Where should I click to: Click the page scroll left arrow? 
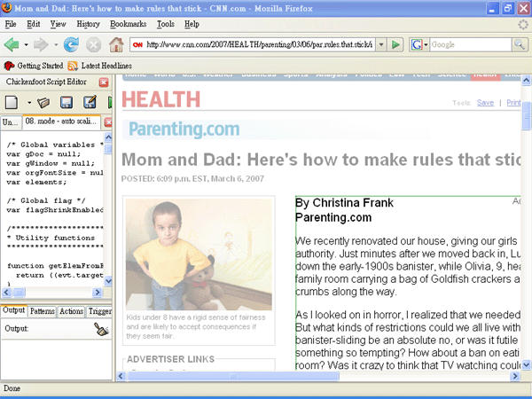coord(121,376)
